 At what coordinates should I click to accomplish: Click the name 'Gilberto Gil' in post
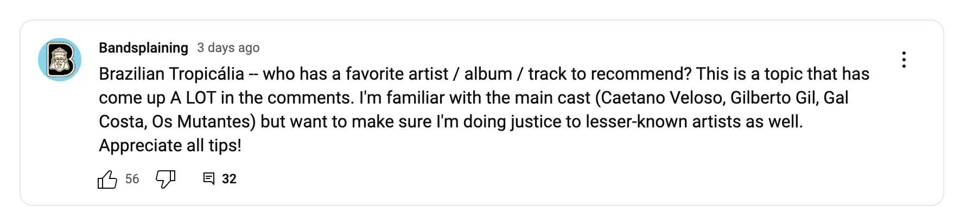coord(774,98)
